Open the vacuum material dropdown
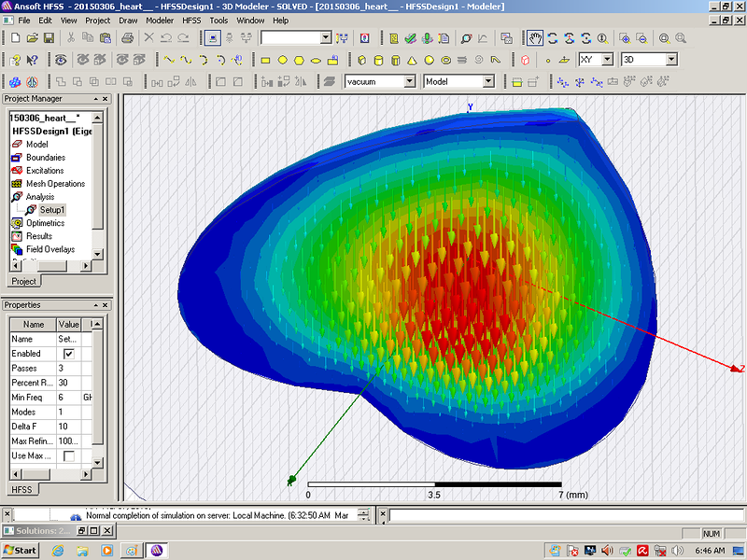747x560 pixels. pyautogui.click(x=409, y=82)
